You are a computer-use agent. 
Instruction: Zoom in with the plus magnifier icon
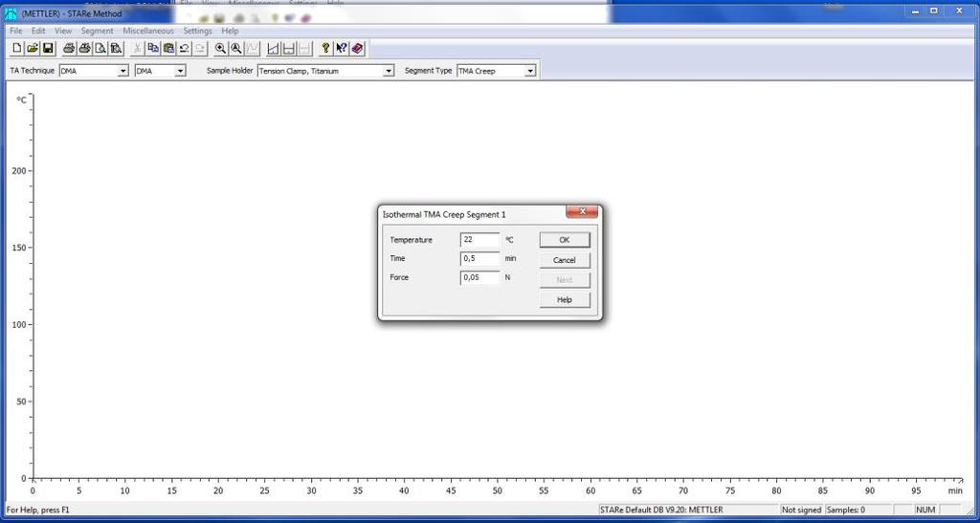(x=221, y=48)
